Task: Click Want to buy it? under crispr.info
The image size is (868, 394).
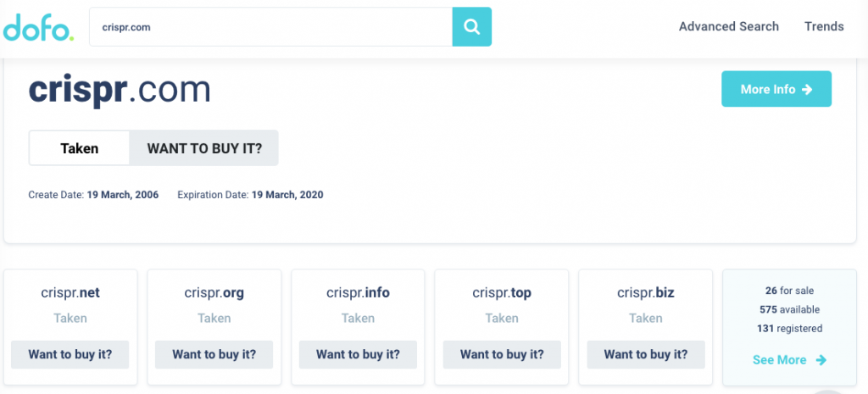Action: [359, 354]
